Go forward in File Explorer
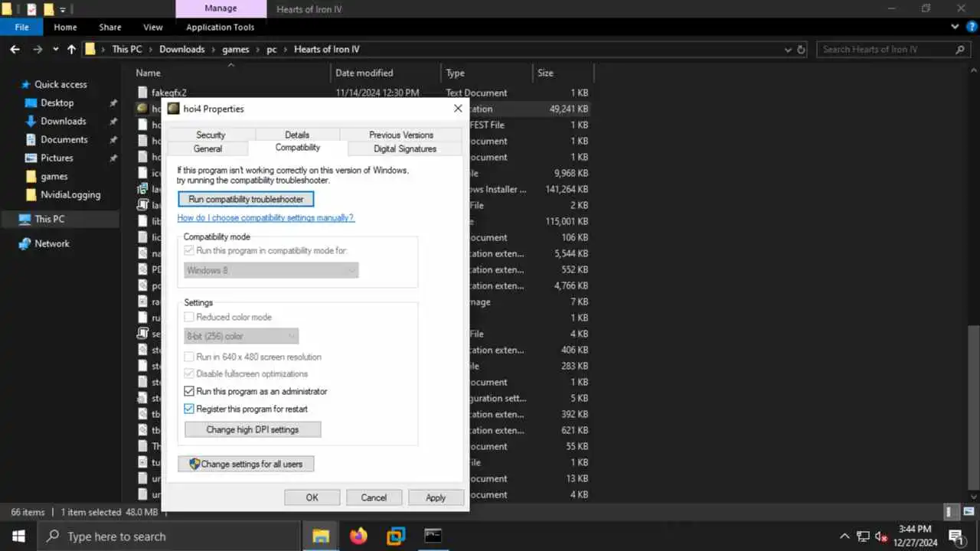 (36, 49)
